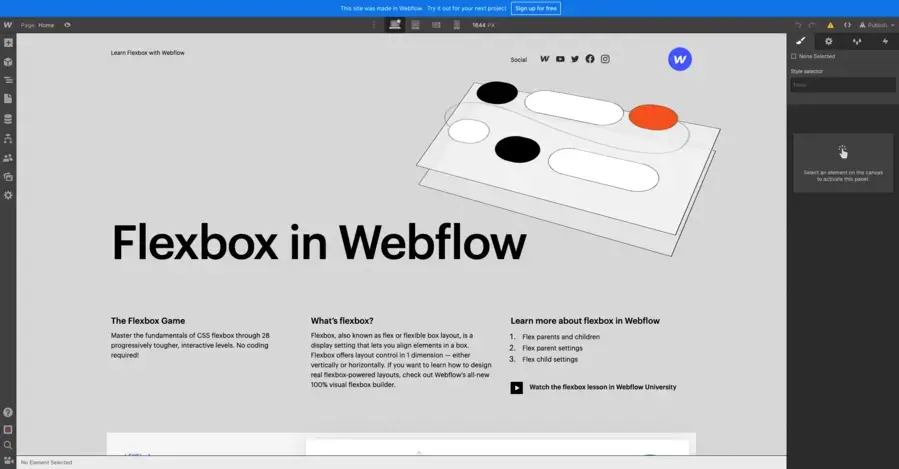Open the Pages panel
The width and height of the screenshot is (899, 469).
tap(8, 99)
